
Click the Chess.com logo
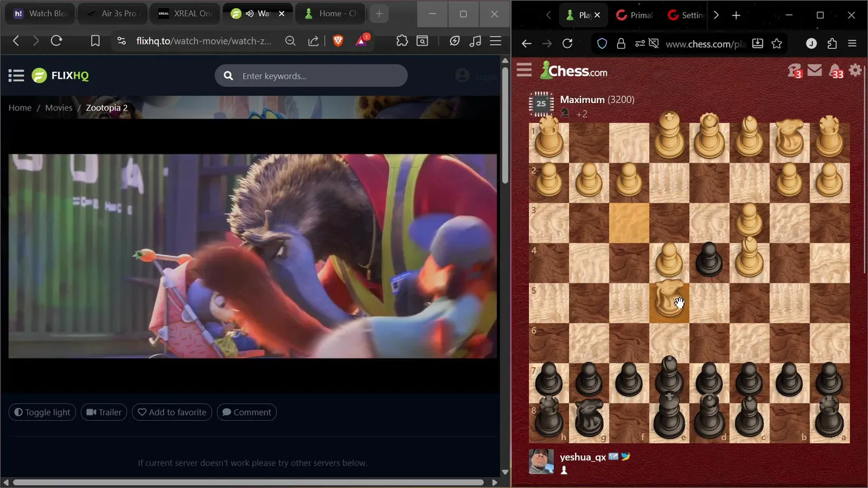tap(574, 70)
